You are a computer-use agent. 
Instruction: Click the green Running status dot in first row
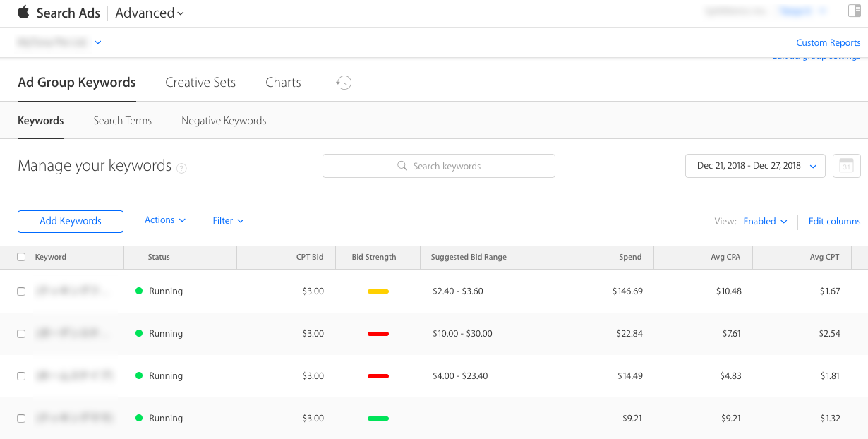pyautogui.click(x=139, y=291)
